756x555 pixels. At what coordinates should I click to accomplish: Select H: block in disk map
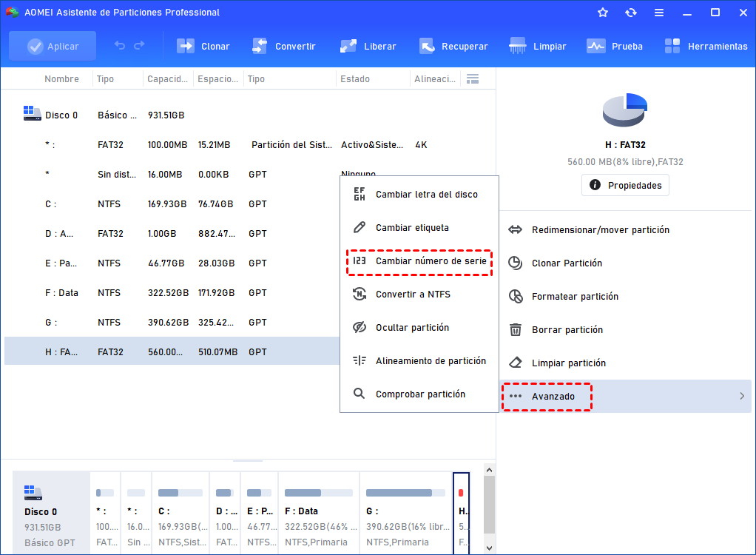[462, 513]
